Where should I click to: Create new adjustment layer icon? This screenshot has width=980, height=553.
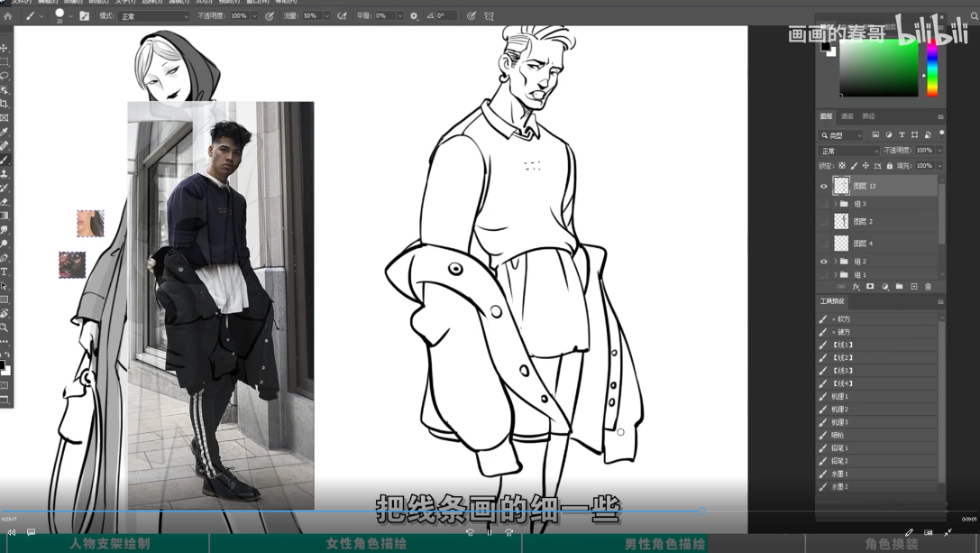click(x=885, y=287)
